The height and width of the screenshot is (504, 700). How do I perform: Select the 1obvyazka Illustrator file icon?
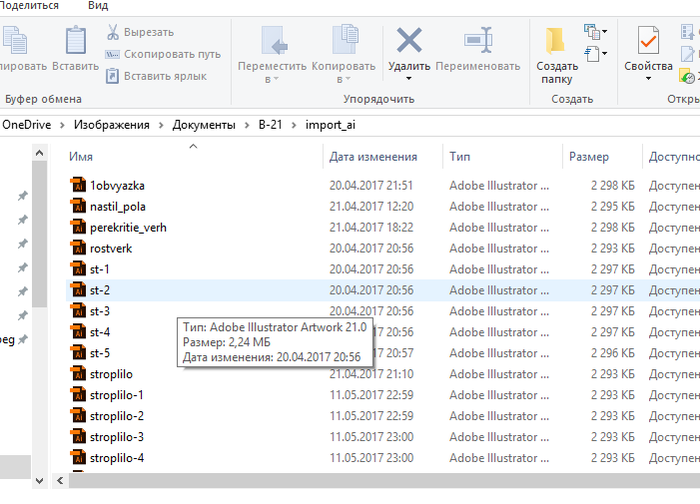[x=79, y=186]
